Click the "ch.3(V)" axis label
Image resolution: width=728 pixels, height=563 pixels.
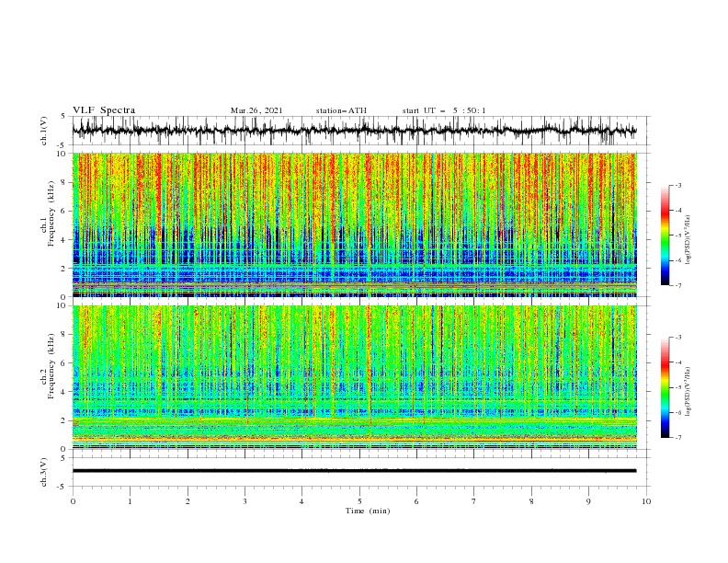point(44,472)
